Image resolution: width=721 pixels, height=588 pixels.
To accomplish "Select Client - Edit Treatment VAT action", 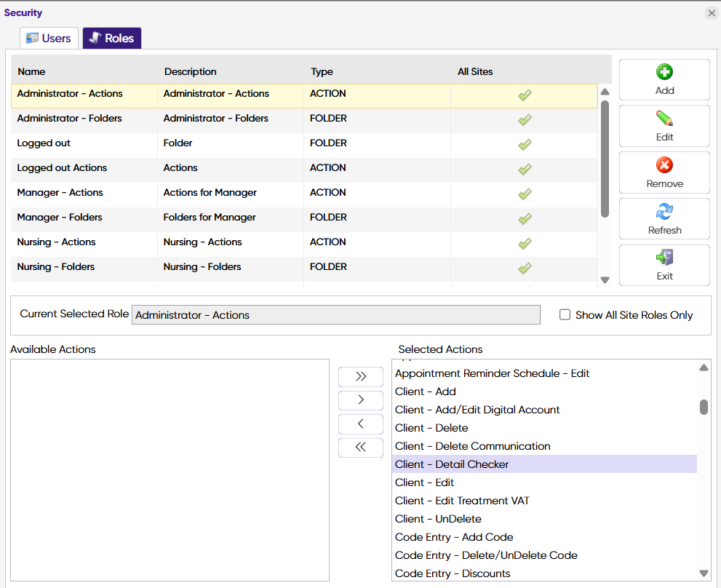I will coord(462,501).
